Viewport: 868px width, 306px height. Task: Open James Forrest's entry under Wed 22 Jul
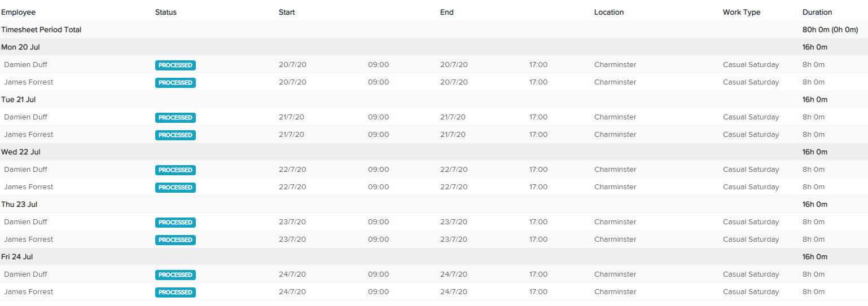tap(434, 187)
